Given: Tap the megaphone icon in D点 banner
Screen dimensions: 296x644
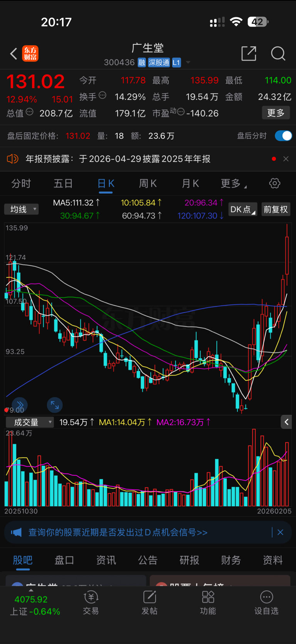Looking at the screenshot, I should tap(16, 532).
